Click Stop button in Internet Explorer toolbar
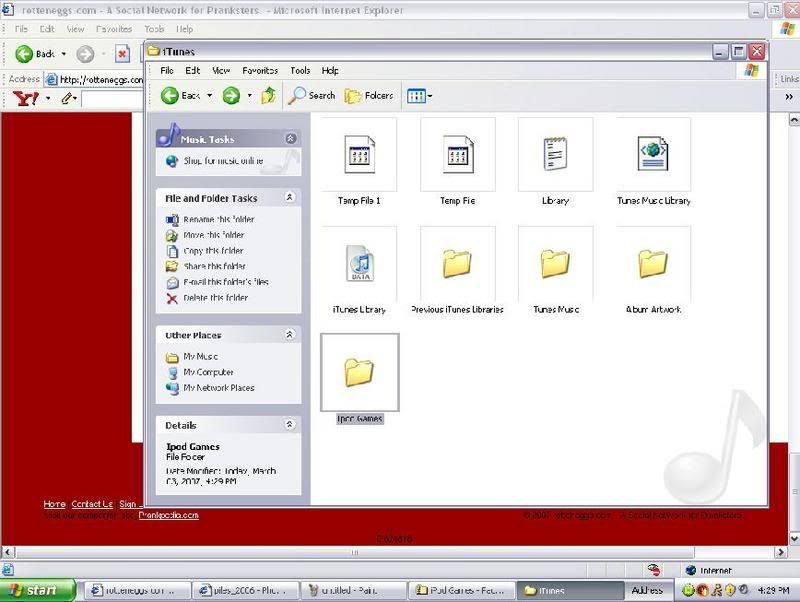800x602 pixels. coord(122,54)
